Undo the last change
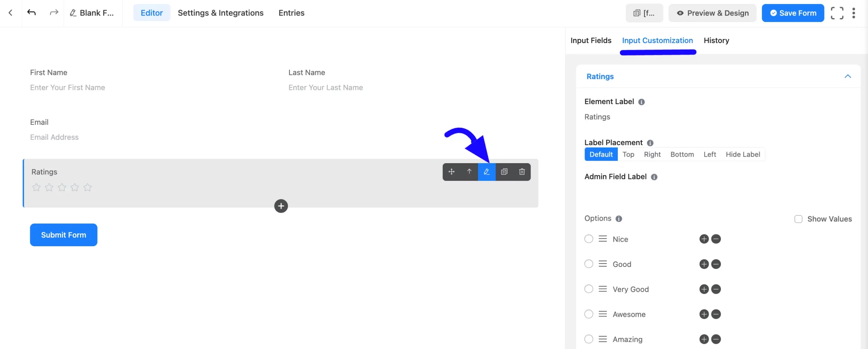The height and width of the screenshot is (349, 868). 32,13
